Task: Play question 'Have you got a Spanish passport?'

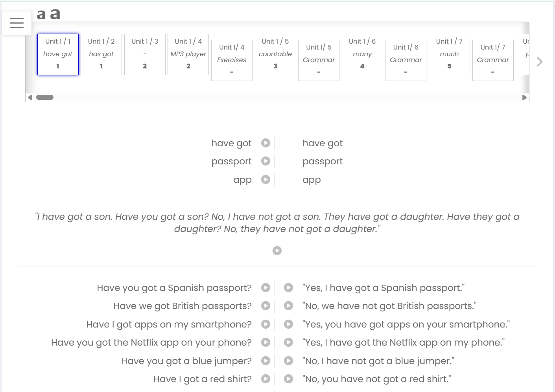Action: coord(266,288)
